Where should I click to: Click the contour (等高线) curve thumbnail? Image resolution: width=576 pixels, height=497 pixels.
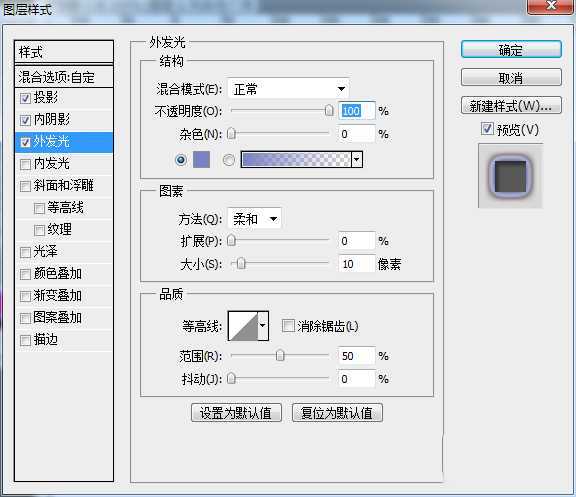(243, 326)
